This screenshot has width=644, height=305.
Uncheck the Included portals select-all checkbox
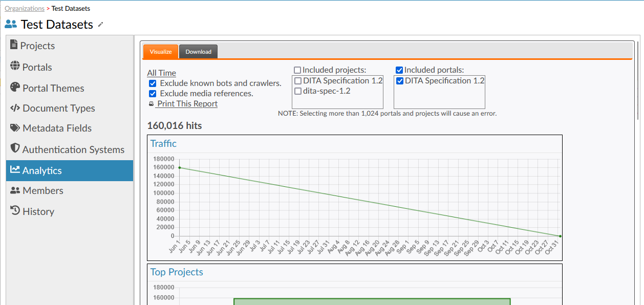tap(399, 70)
